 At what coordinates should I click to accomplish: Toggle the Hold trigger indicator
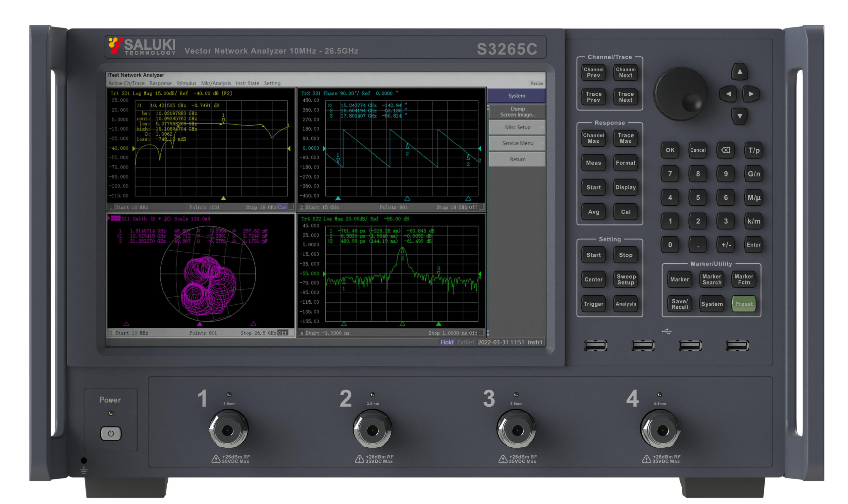tap(447, 342)
